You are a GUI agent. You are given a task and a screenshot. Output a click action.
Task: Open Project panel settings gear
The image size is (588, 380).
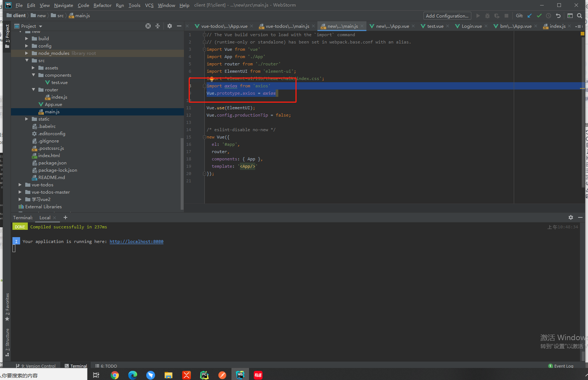pos(169,26)
